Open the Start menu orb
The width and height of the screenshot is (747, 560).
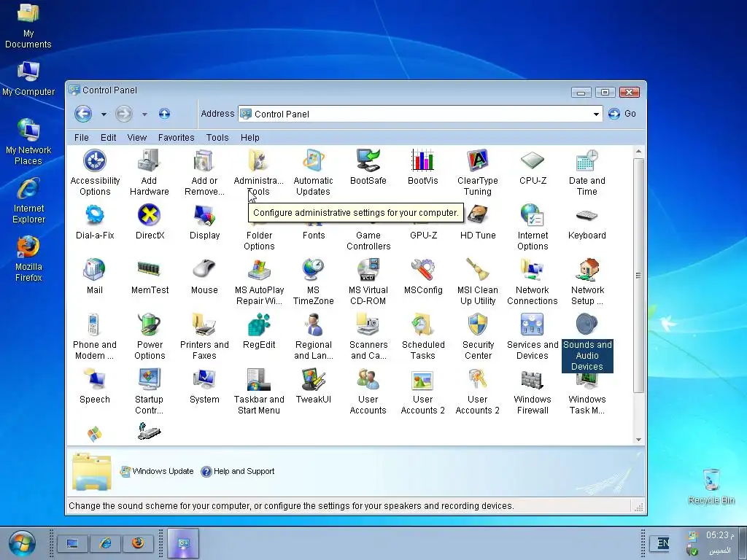(x=21, y=543)
